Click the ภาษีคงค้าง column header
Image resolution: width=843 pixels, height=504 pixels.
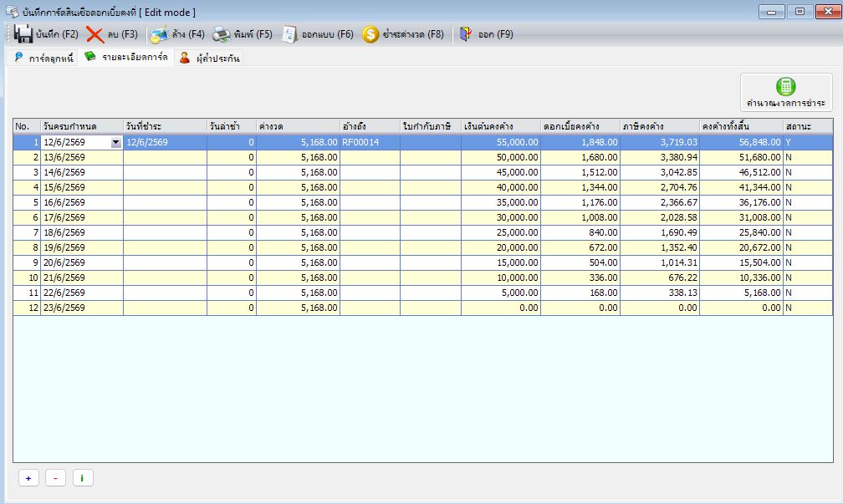(660, 127)
